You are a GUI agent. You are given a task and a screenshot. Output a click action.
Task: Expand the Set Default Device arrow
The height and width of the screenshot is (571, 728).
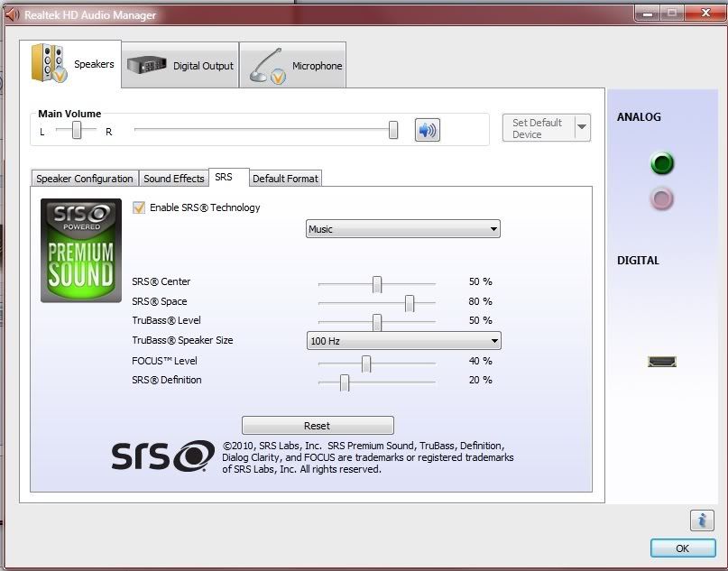[582, 127]
